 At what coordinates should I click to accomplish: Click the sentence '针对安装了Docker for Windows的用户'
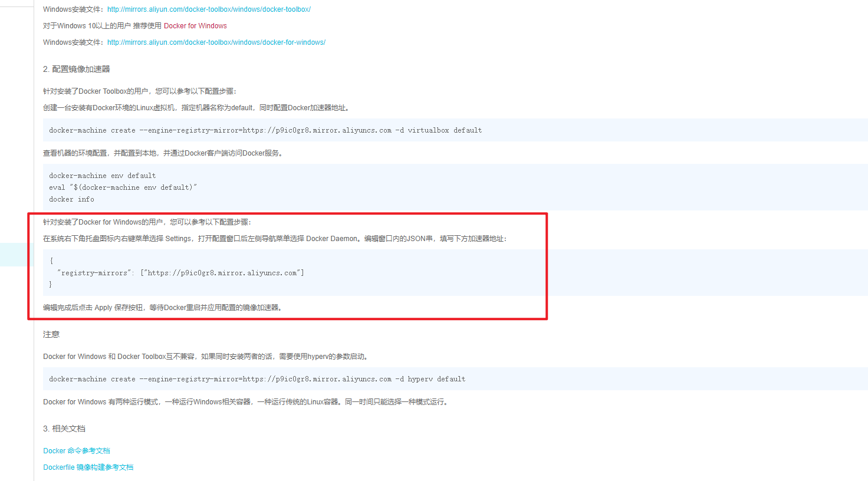(147, 222)
